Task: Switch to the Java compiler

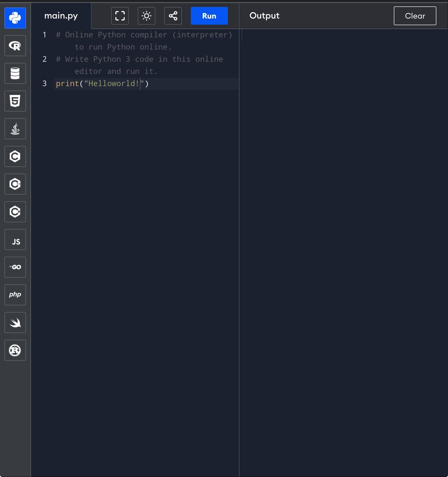Action: [15, 129]
